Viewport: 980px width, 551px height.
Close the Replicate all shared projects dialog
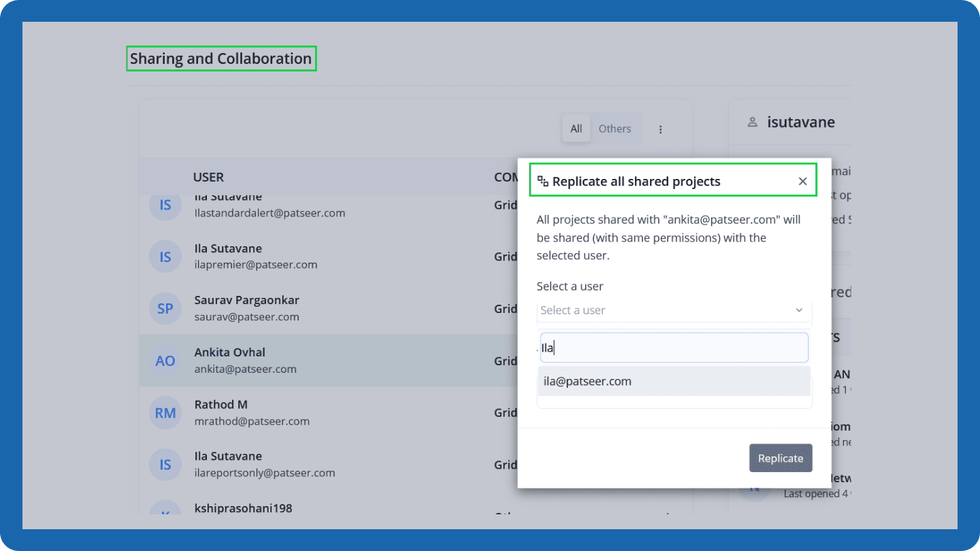pos(802,182)
